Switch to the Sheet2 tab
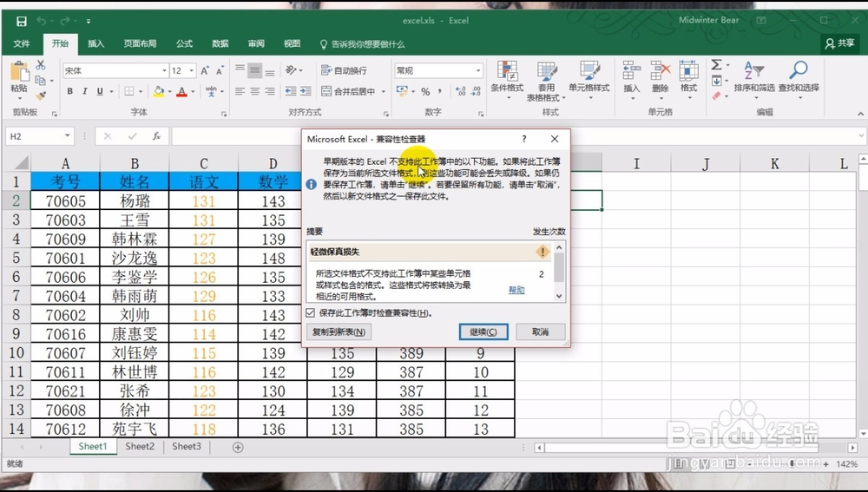Viewport: 868px width, 492px height. [x=140, y=447]
